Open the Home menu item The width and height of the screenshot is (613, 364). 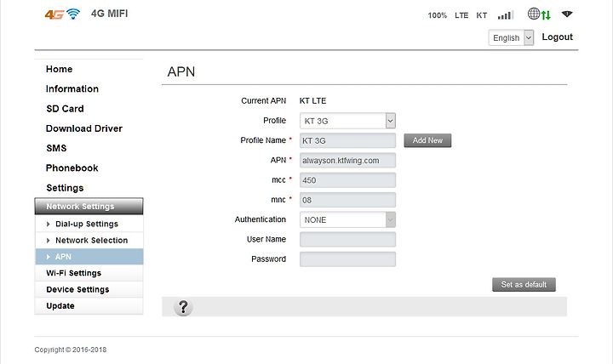tap(59, 69)
